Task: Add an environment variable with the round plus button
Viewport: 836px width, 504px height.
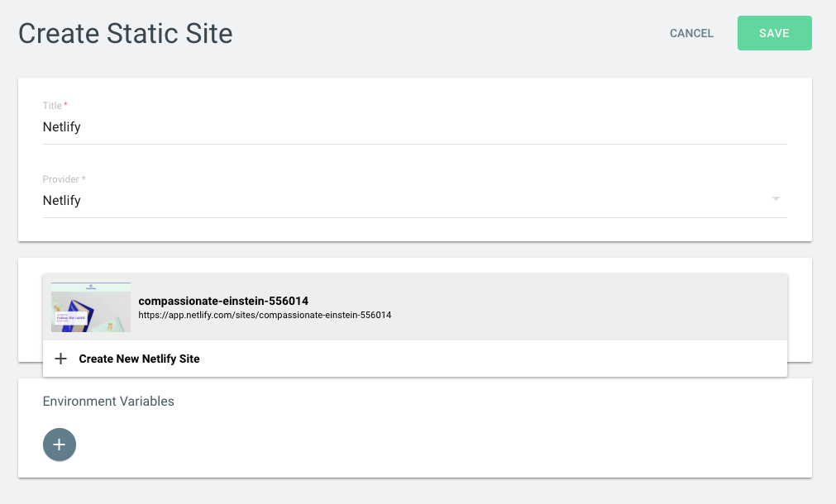Action: coord(60,445)
